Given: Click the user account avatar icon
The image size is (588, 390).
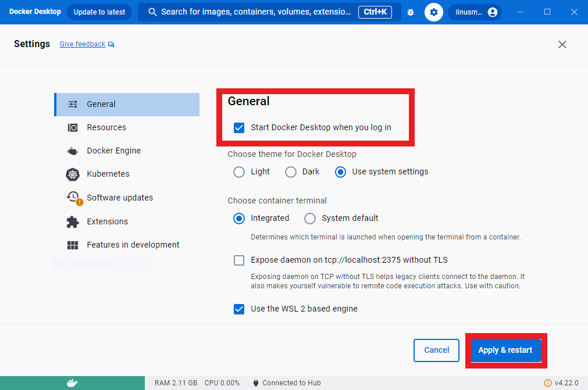Looking at the screenshot, I should pyautogui.click(x=493, y=12).
